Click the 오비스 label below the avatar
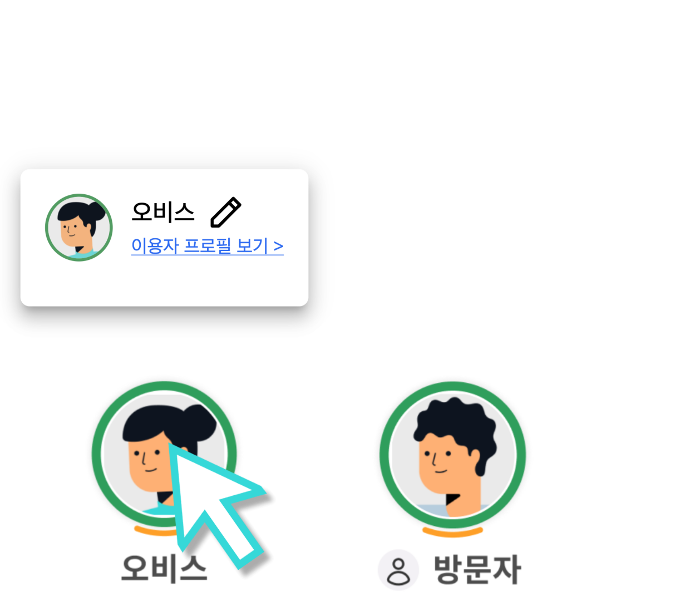The height and width of the screenshot is (601, 700). tap(164, 569)
